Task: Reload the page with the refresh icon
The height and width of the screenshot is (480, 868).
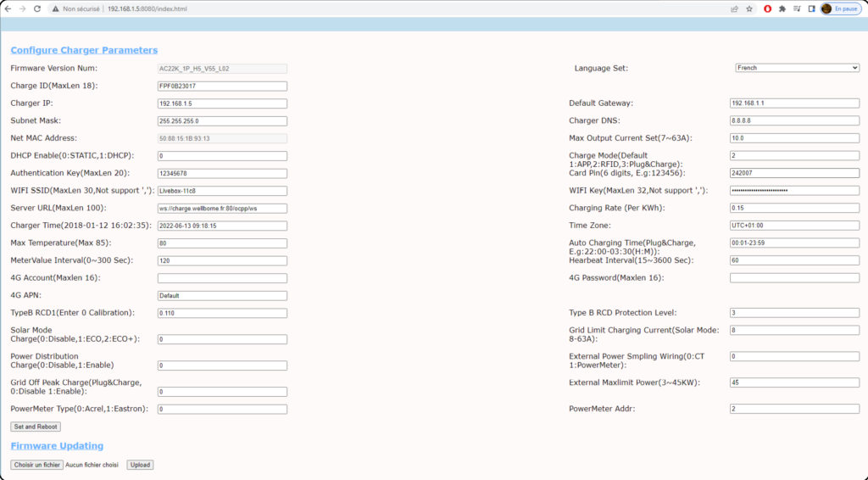Action: (37, 8)
